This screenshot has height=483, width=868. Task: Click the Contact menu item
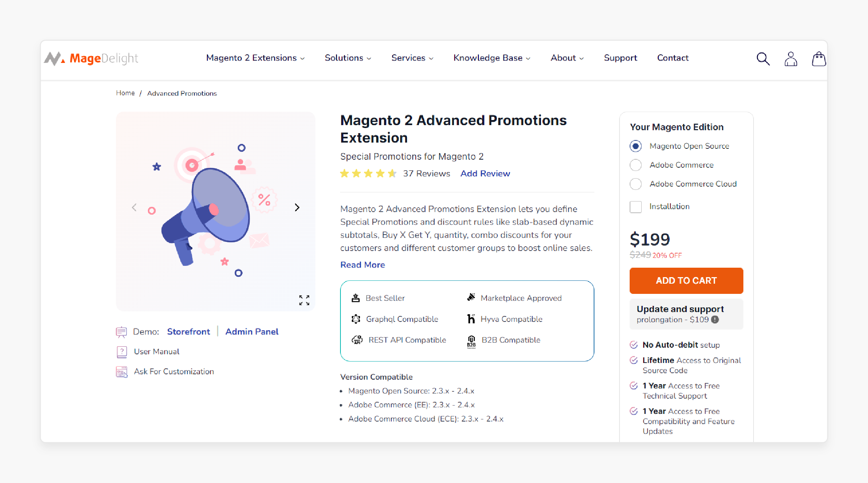tap(673, 58)
